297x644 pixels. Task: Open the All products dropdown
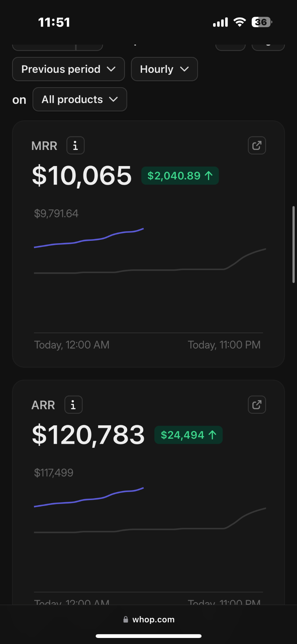[x=80, y=99]
